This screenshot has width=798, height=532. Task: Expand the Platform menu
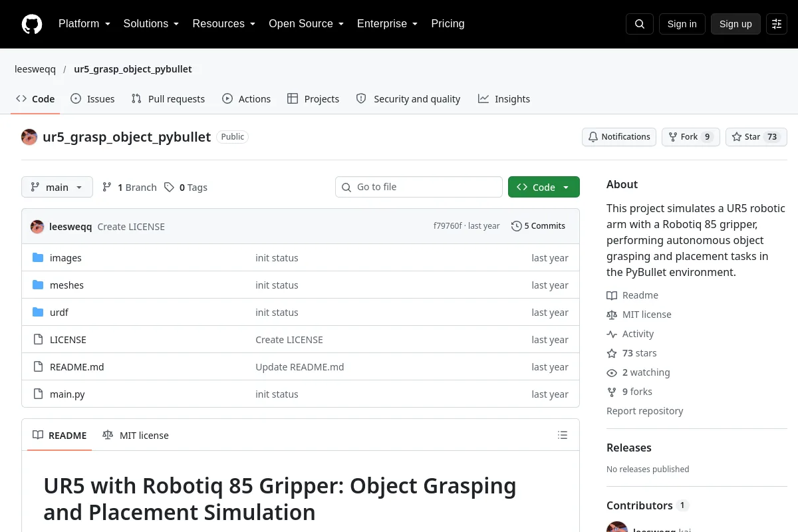(84, 24)
